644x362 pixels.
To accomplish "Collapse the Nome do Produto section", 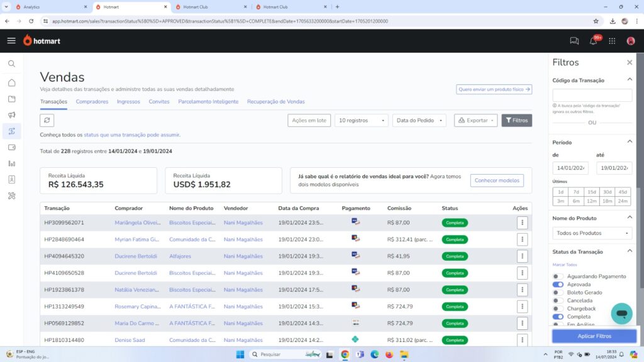I will [630, 217].
